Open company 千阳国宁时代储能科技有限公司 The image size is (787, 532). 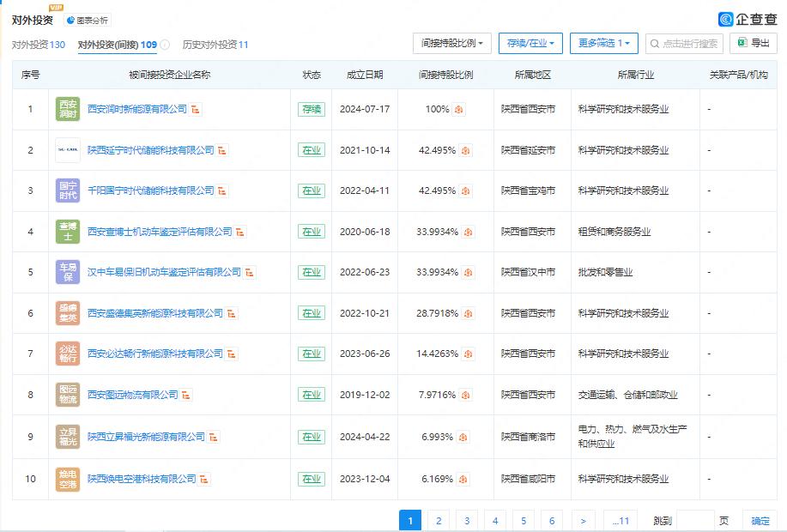(x=150, y=190)
